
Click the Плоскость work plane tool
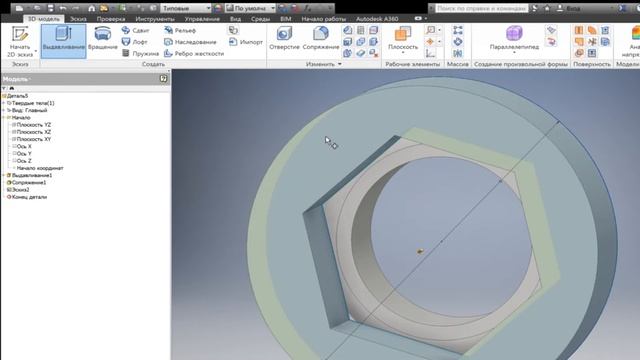click(402, 39)
